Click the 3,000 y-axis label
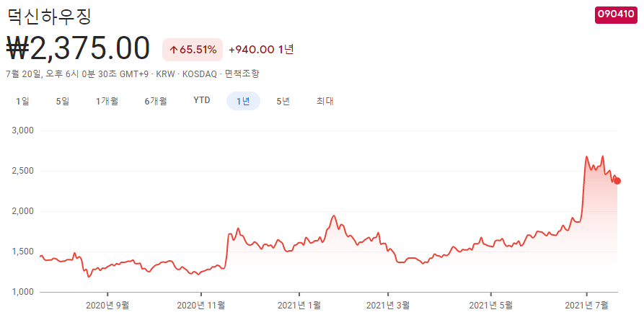The width and height of the screenshot is (644, 320). pos(24,131)
